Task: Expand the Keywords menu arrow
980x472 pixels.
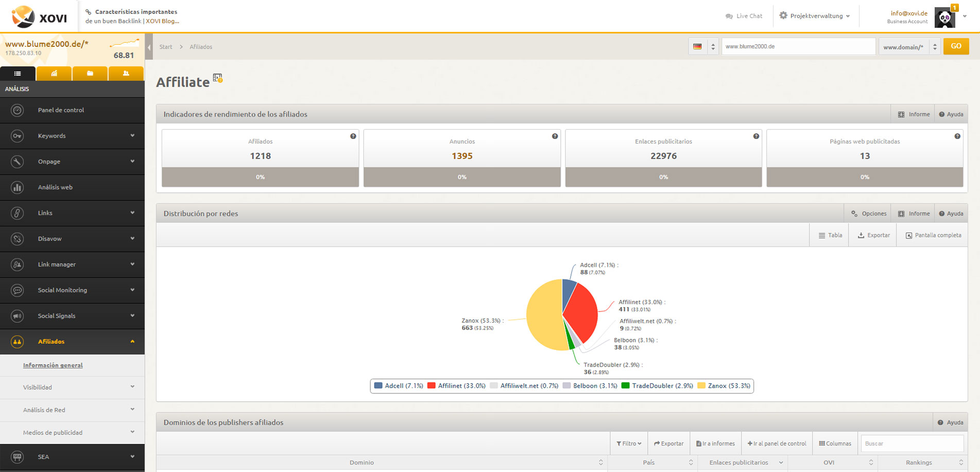Action: pos(132,136)
